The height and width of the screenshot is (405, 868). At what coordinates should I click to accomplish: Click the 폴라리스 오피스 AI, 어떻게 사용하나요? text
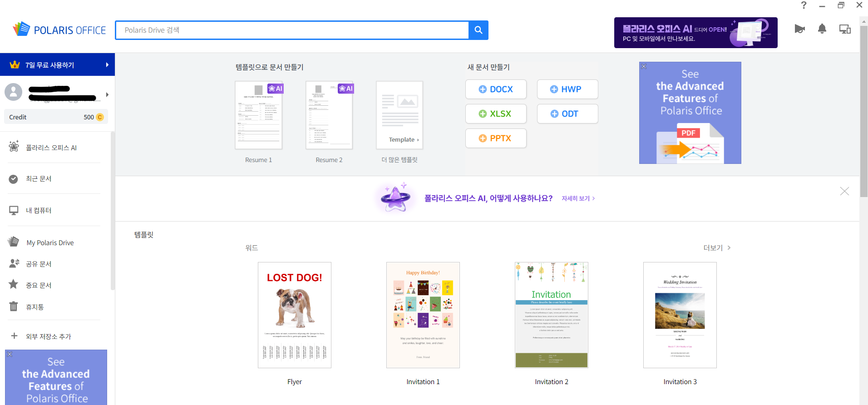tap(488, 198)
